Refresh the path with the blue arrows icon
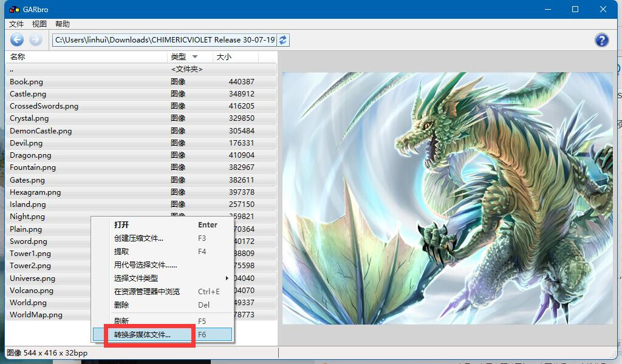 [x=283, y=40]
